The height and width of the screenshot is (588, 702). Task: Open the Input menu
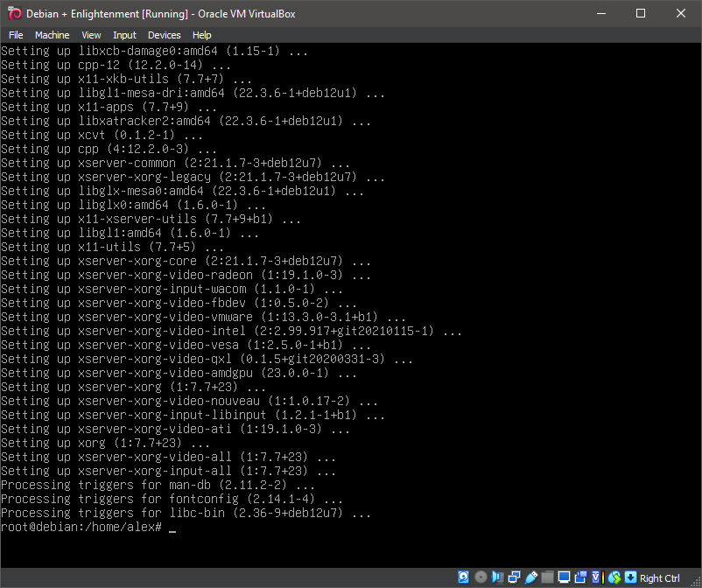click(x=124, y=35)
